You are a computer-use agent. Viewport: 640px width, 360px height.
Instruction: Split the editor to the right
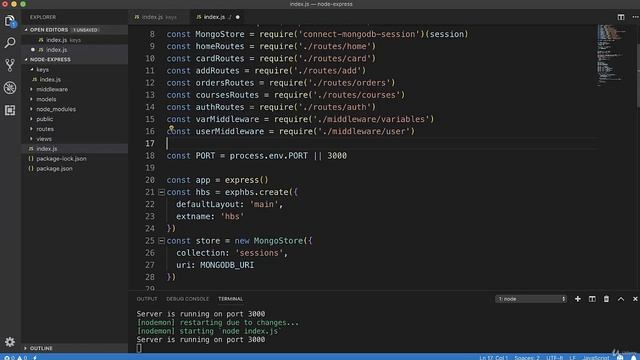point(621,17)
